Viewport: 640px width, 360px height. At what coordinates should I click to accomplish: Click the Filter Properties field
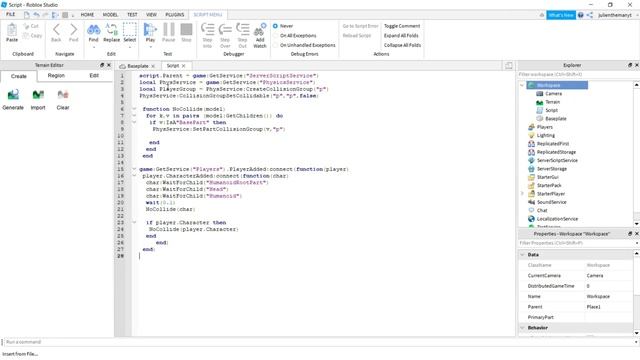coord(575,243)
